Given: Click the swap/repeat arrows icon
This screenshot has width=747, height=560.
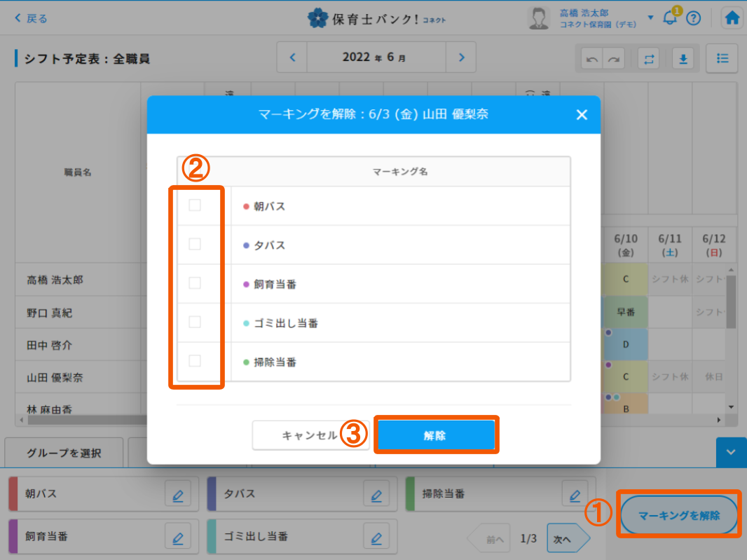Looking at the screenshot, I should 649,59.
